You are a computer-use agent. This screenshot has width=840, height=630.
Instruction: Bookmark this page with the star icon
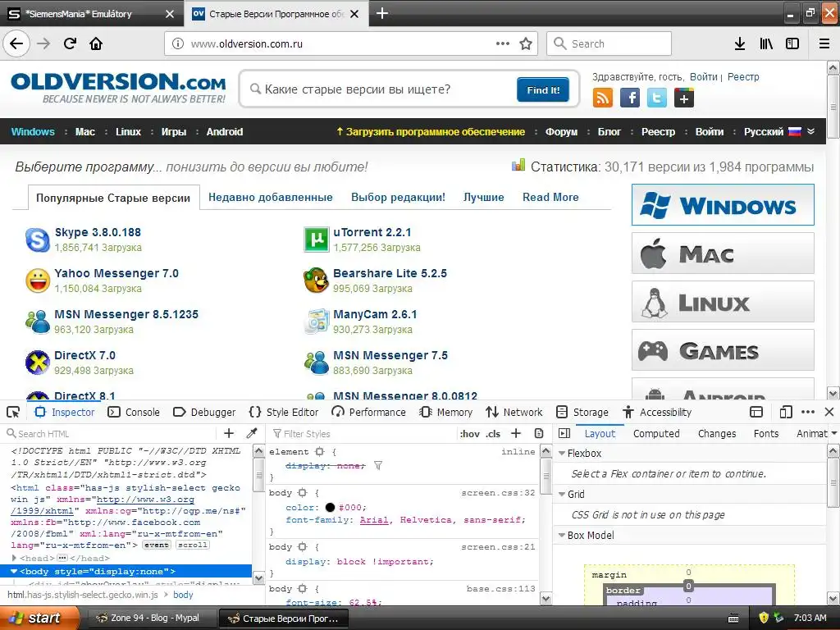pyautogui.click(x=526, y=43)
